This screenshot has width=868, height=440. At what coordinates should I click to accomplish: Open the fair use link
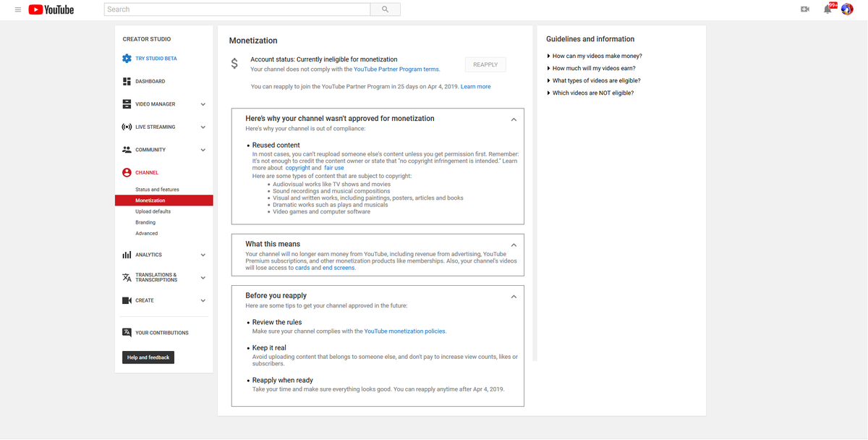[334, 168]
